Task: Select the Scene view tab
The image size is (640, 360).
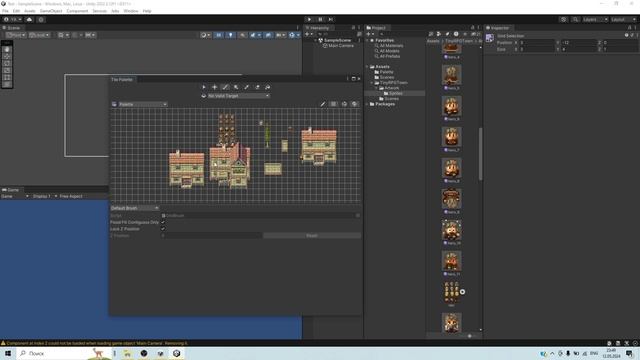Action: tap(11, 28)
